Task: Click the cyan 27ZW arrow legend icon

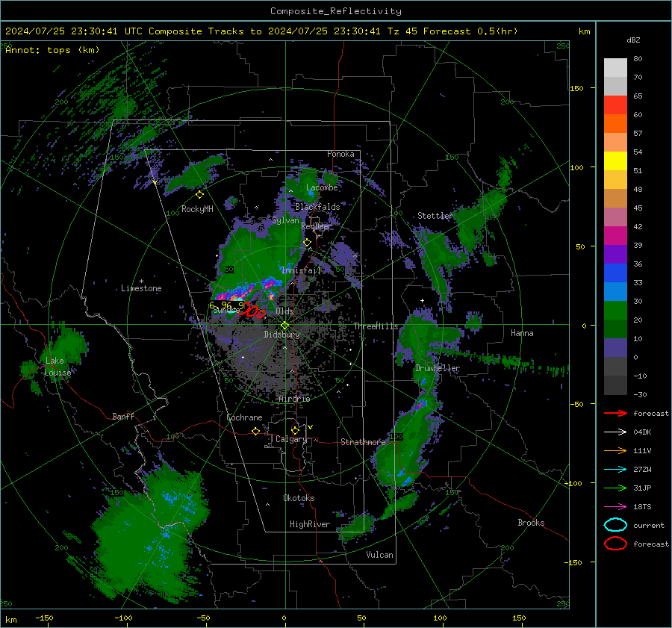Action: pyautogui.click(x=615, y=470)
